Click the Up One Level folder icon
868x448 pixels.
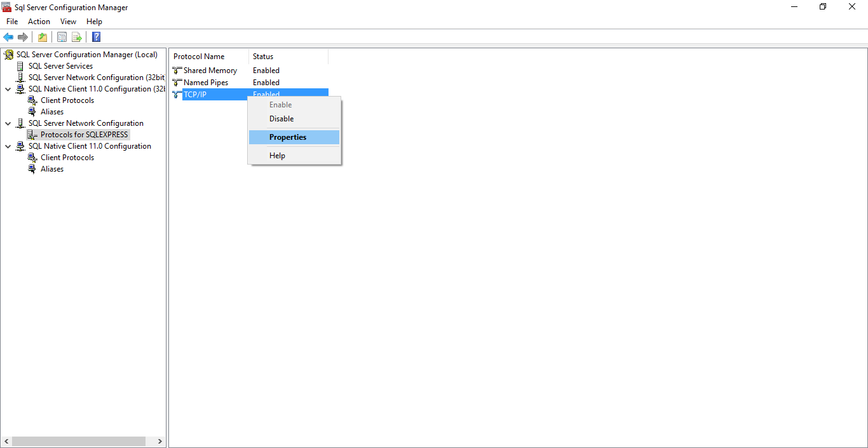pos(43,37)
